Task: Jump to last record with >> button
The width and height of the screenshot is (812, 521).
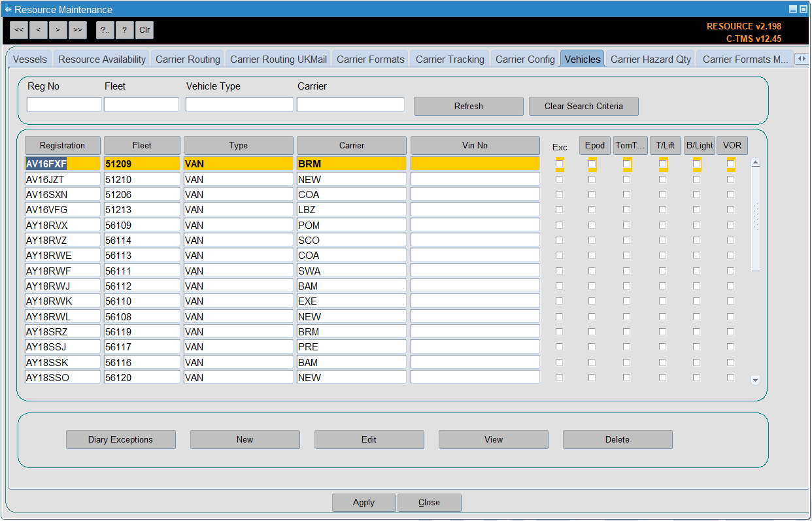Action: coord(78,29)
